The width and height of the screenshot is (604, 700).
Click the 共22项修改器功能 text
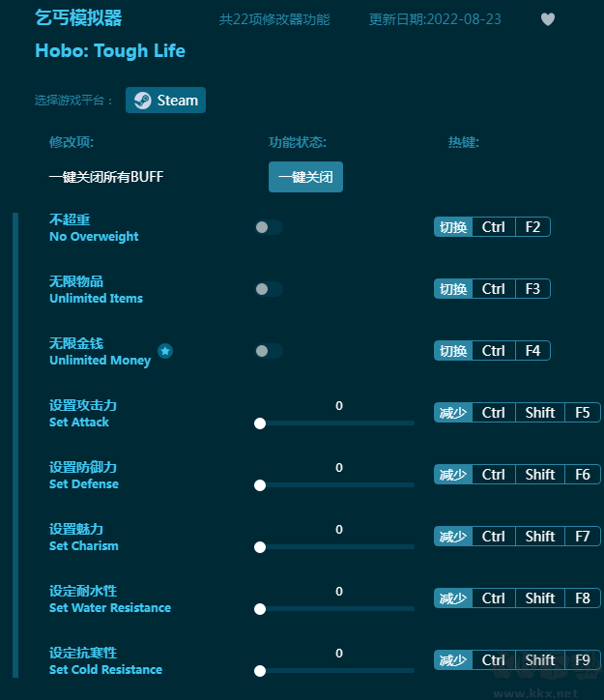pos(274,19)
